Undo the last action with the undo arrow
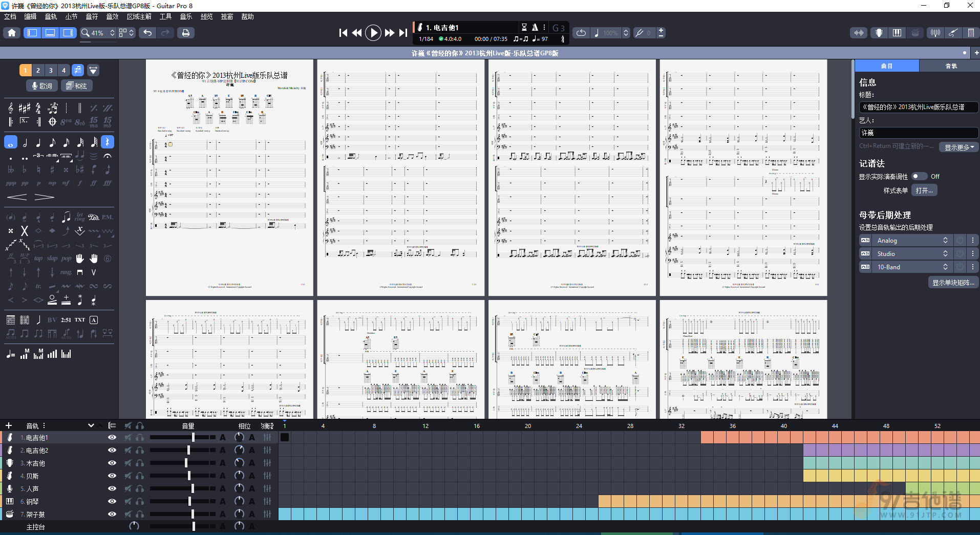Screen dimensions: 980x535 pyautogui.click(x=147, y=33)
